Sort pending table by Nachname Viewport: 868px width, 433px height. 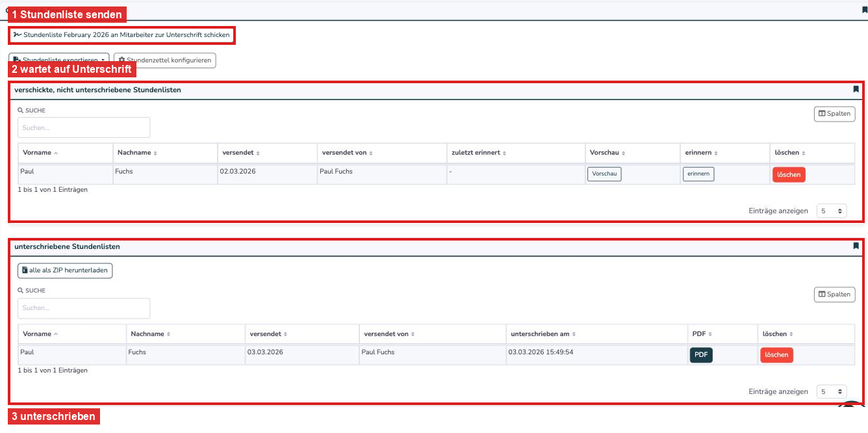(x=165, y=153)
